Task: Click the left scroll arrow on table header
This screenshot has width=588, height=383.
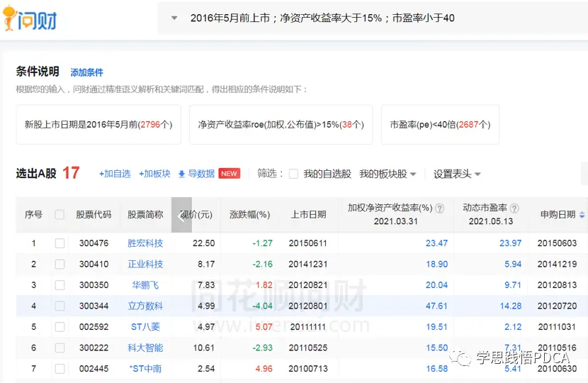Action: (181, 216)
